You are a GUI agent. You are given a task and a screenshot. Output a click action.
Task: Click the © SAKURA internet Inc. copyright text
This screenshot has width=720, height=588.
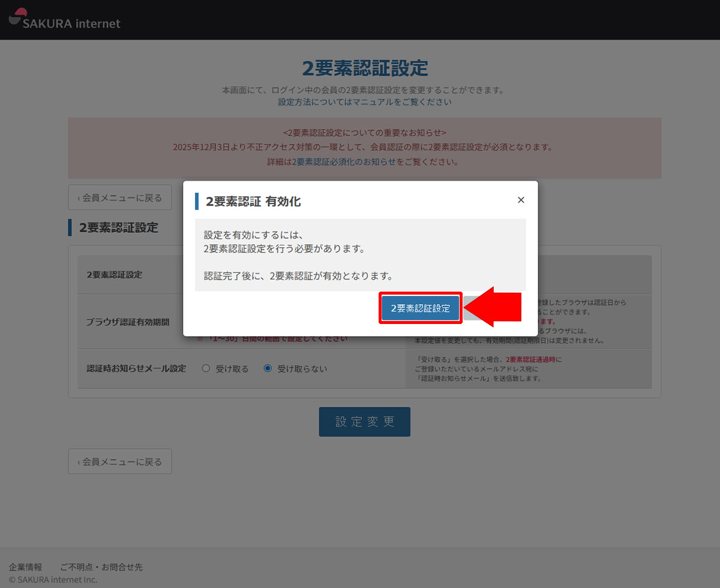(53, 580)
